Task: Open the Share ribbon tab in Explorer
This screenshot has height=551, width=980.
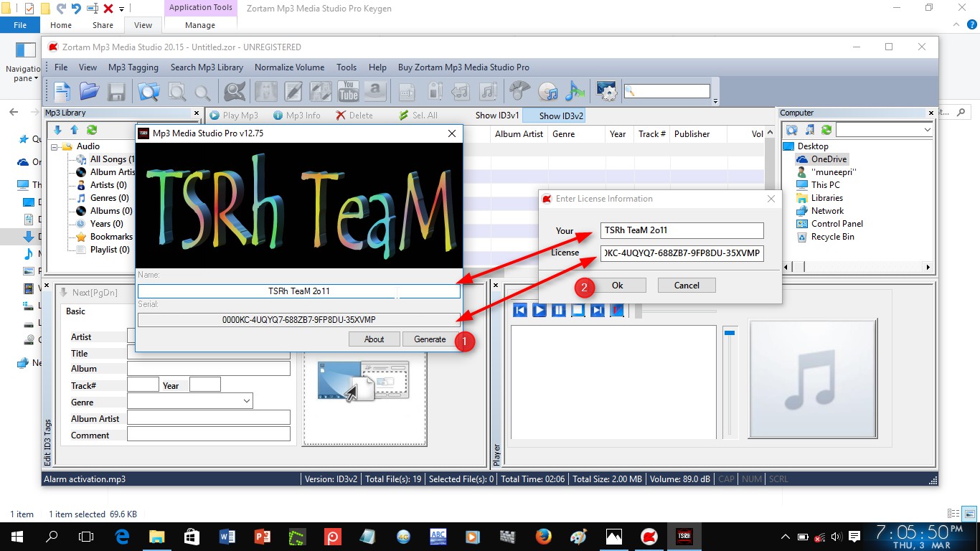Action: click(103, 25)
